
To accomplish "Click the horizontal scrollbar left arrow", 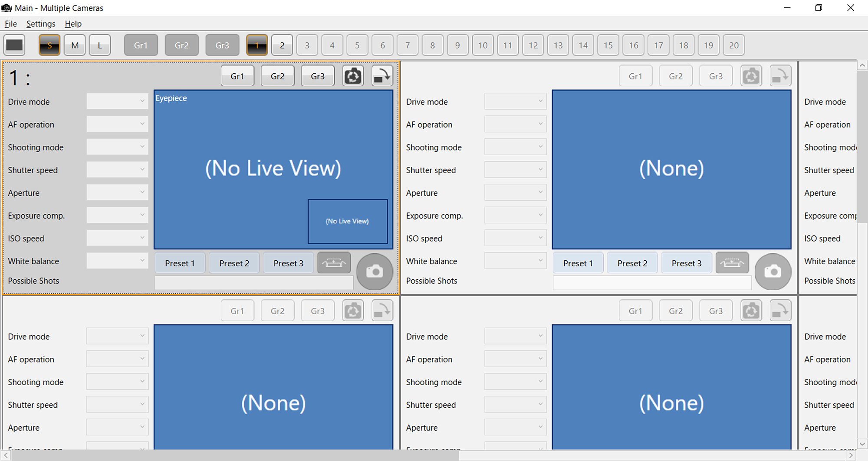I will [6, 455].
